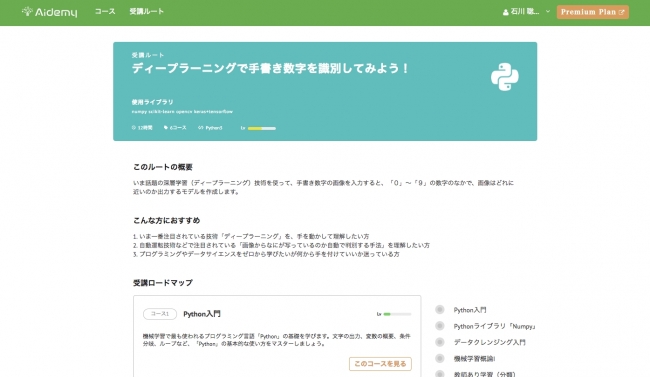Click the tag icon next to 6コース

click(166, 128)
